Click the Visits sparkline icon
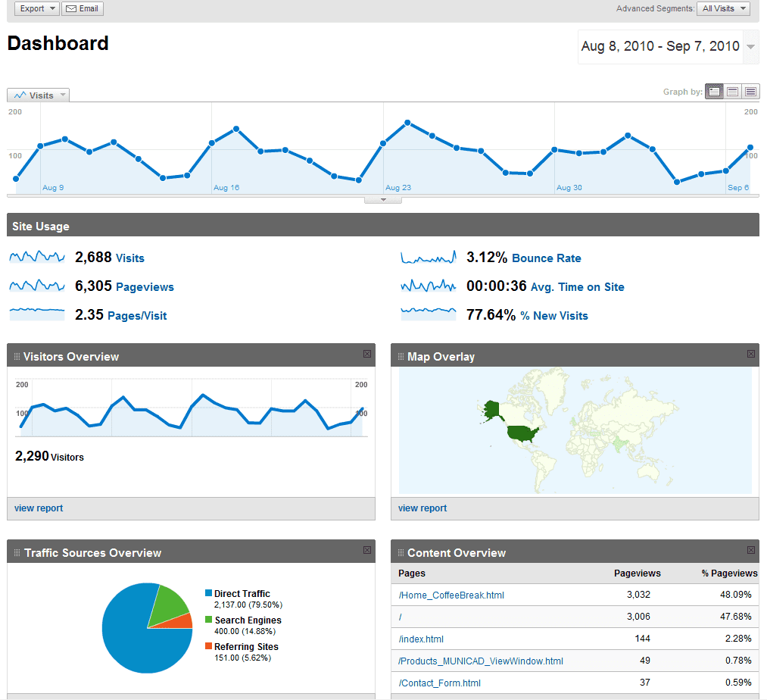Image resolution: width=767 pixels, height=700 pixels. tap(37, 258)
